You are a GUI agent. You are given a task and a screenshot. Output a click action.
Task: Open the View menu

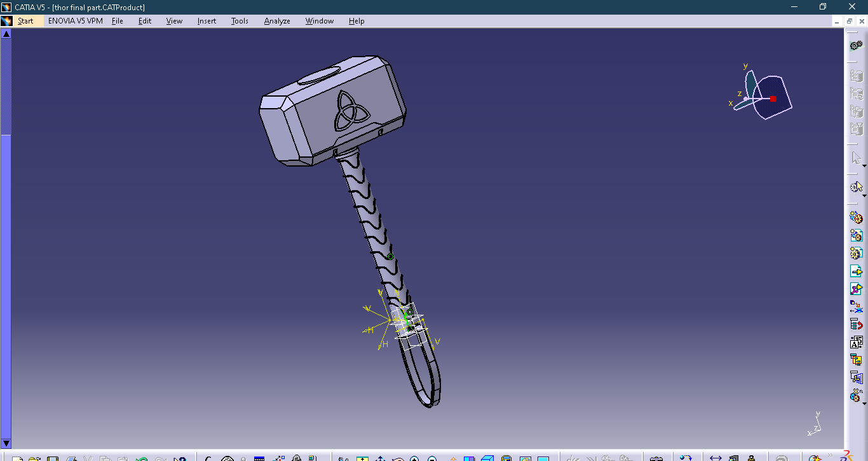(174, 21)
